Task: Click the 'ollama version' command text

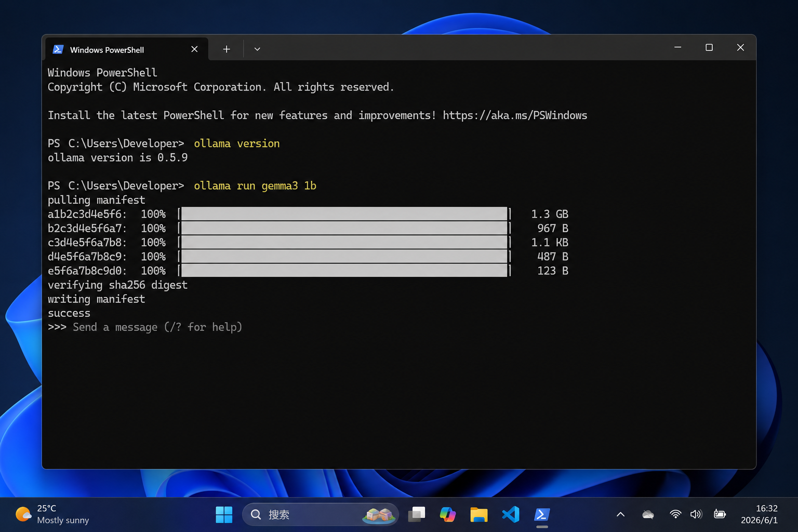Action: (x=237, y=143)
